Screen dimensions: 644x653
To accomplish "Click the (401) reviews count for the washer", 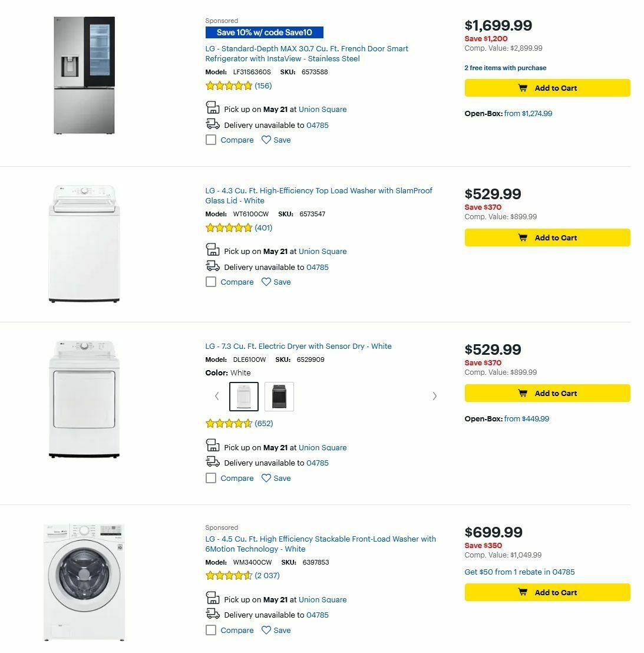I will tap(263, 227).
